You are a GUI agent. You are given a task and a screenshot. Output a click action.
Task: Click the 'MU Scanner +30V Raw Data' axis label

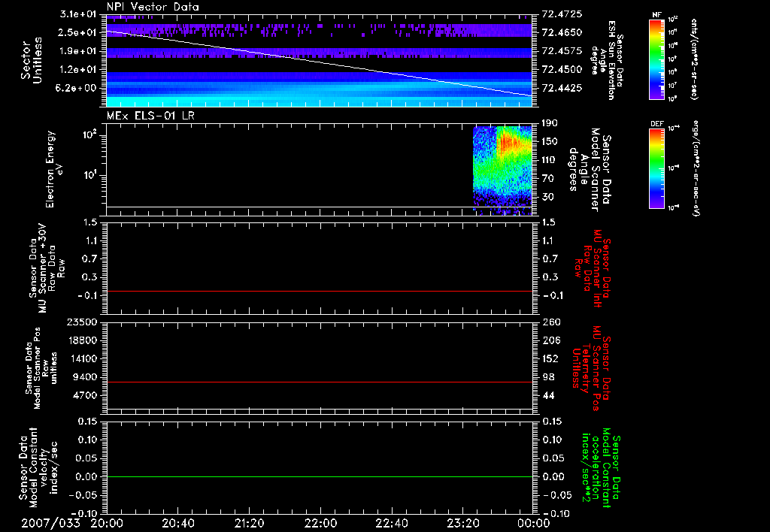47,268
